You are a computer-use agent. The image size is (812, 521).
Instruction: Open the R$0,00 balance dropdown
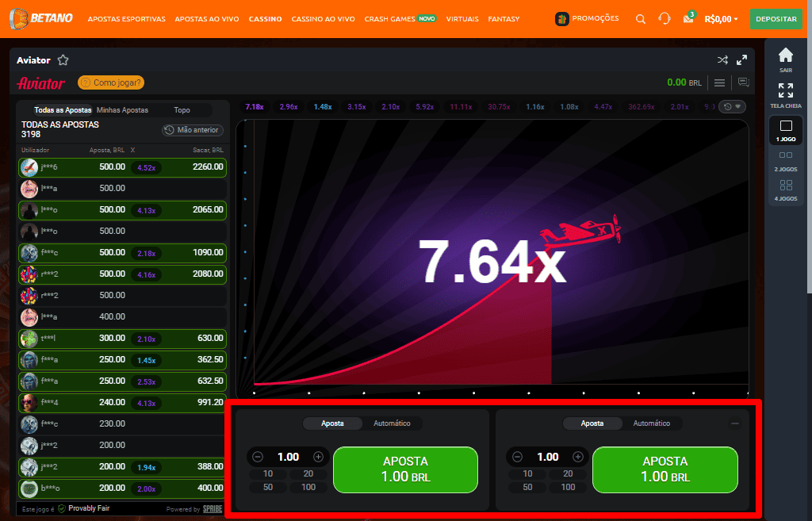pos(721,19)
